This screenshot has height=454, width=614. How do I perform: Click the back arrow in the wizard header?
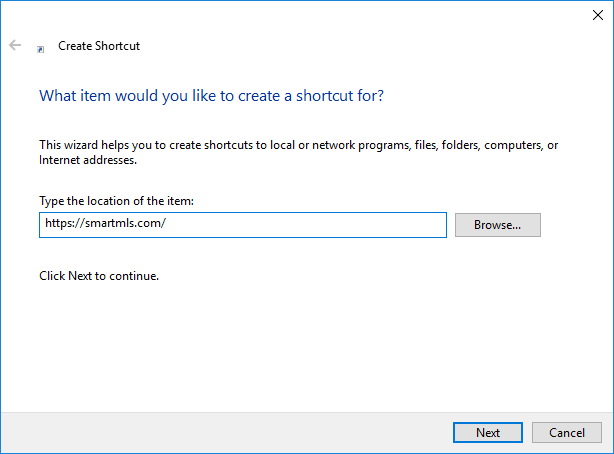[x=15, y=46]
